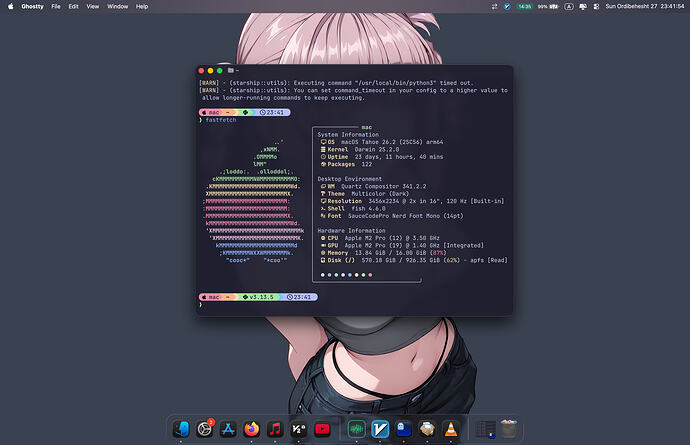The height and width of the screenshot is (445, 690).
Task: Click the Ghostty ghost icon in the Dock
Action: 404,429
